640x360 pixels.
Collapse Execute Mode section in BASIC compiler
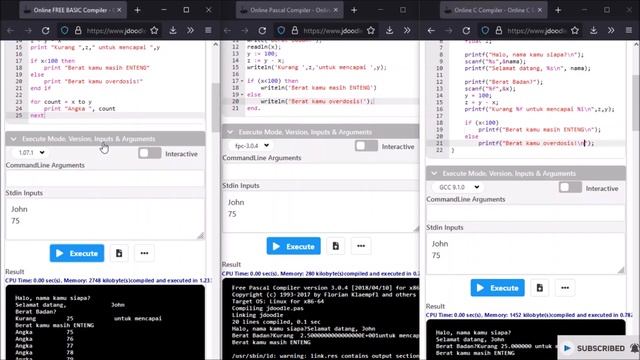click(x=105, y=139)
